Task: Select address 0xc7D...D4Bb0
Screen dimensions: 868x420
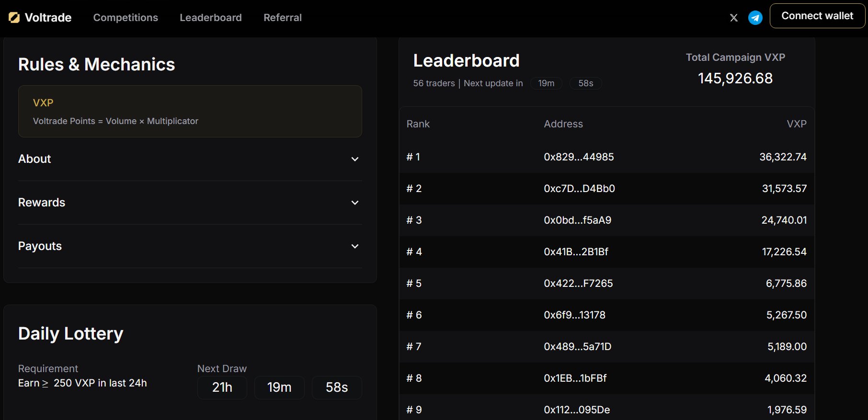Action: tap(579, 189)
